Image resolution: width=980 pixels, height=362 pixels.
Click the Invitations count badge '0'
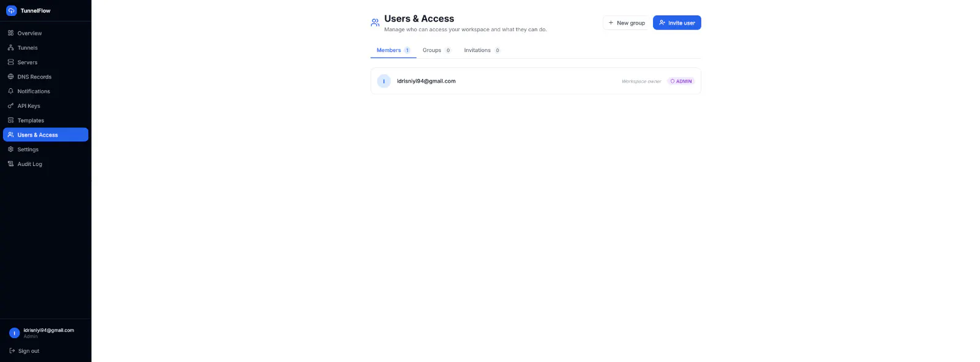coord(497,50)
